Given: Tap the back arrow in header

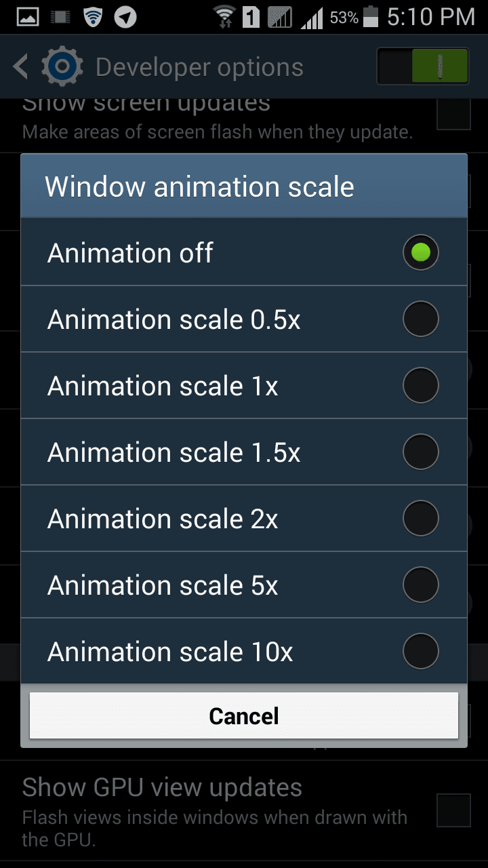Looking at the screenshot, I should tap(20, 66).
